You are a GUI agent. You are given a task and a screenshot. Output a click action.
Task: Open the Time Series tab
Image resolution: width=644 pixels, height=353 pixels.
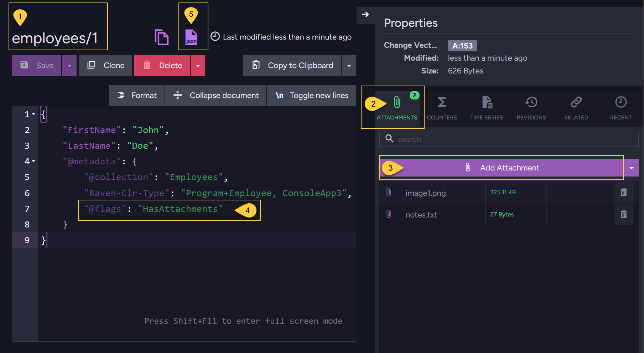pyautogui.click(x=487, y=108)
